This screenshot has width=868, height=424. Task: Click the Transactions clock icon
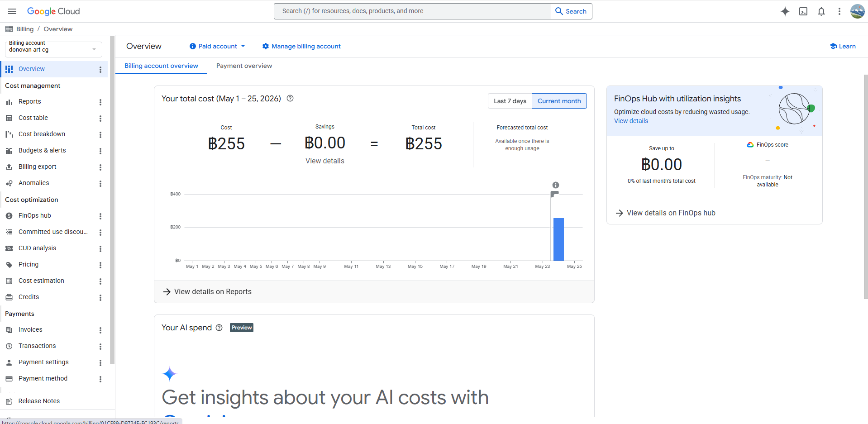9,346
